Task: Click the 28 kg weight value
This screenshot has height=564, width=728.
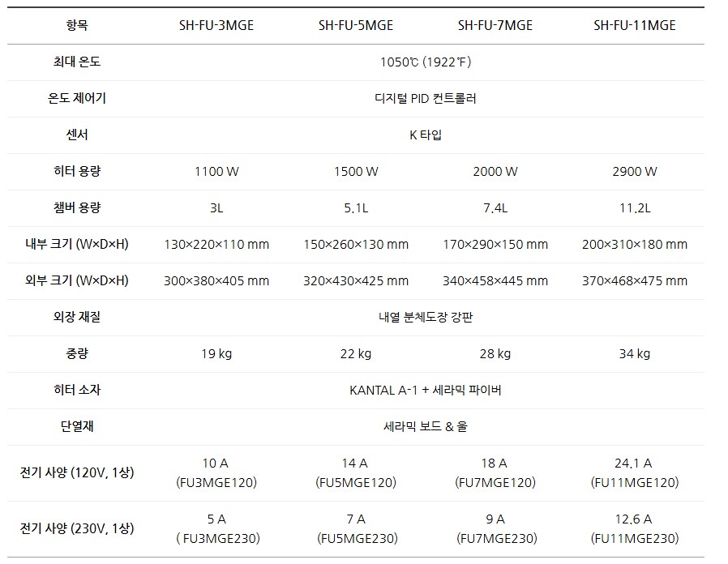Action: [x=495, y=353]
